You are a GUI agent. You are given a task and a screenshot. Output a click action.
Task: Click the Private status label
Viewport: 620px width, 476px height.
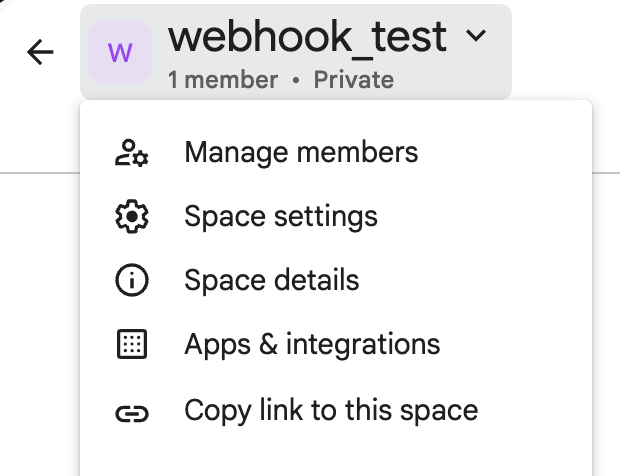[x=354, y=80]
